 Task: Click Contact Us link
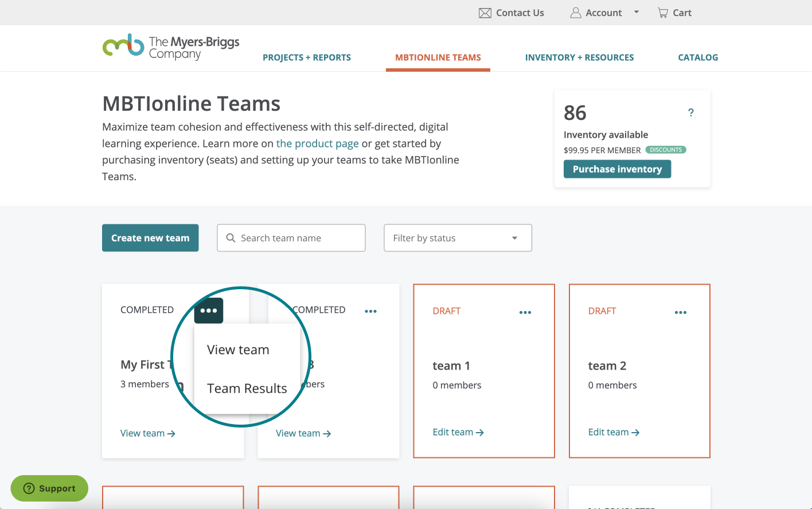pos(520,13)
